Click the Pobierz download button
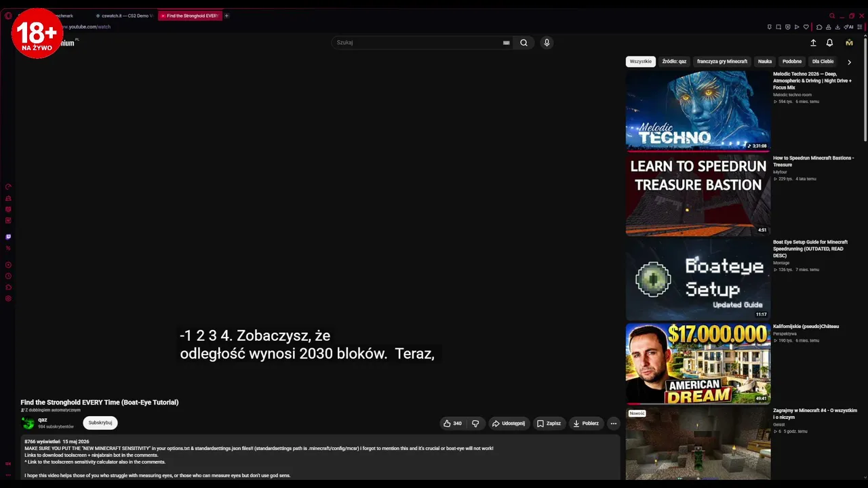 [586, 424]
